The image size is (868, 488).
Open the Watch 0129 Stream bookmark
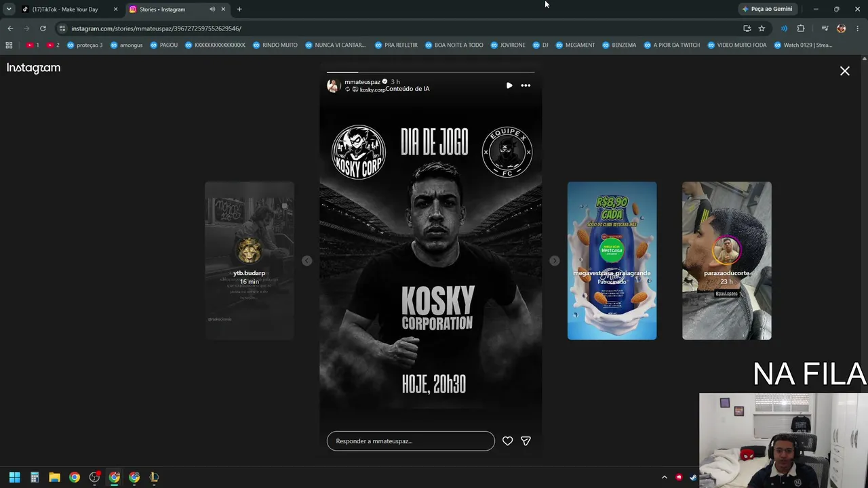click(803, 45)
